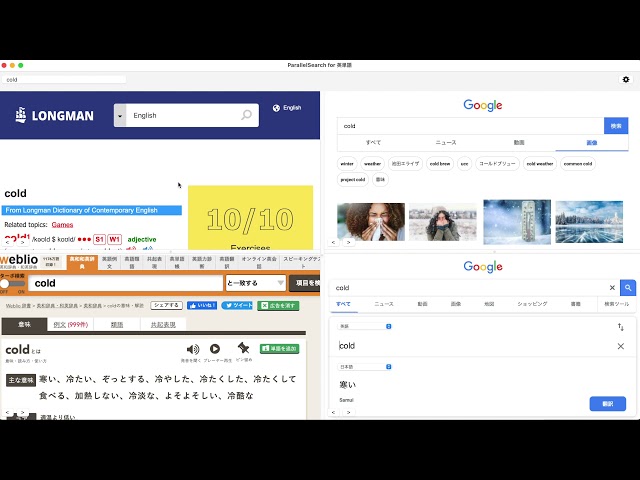Screen dimensions: 640x480
Task: Click ParallelSearch top search field
Action: pyautogui.click(x=64, y=80)
